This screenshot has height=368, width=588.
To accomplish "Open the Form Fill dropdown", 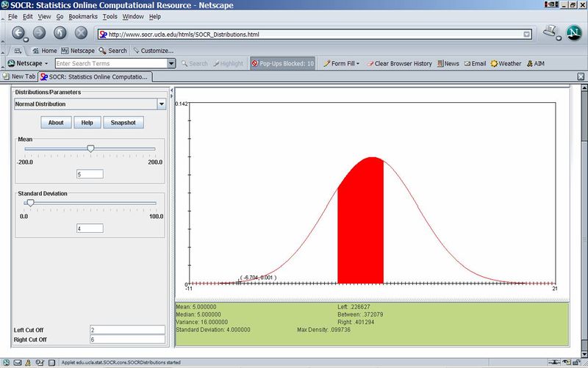I will 341,63.
